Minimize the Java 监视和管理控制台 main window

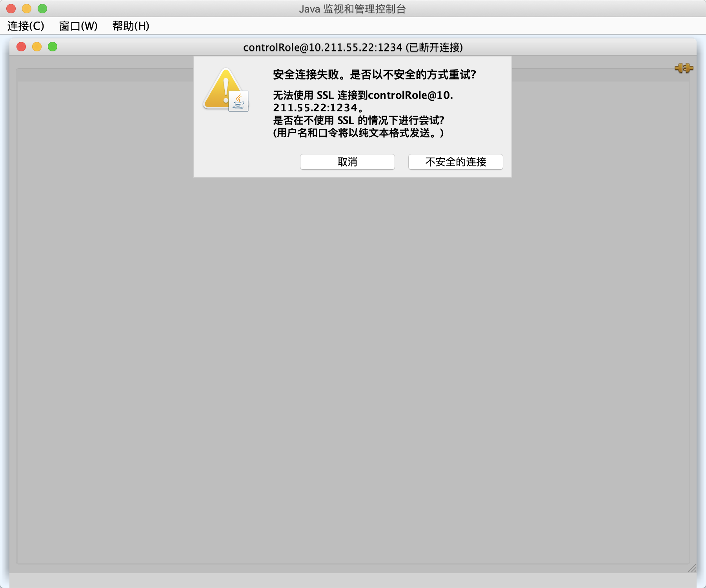coord(27,9)
